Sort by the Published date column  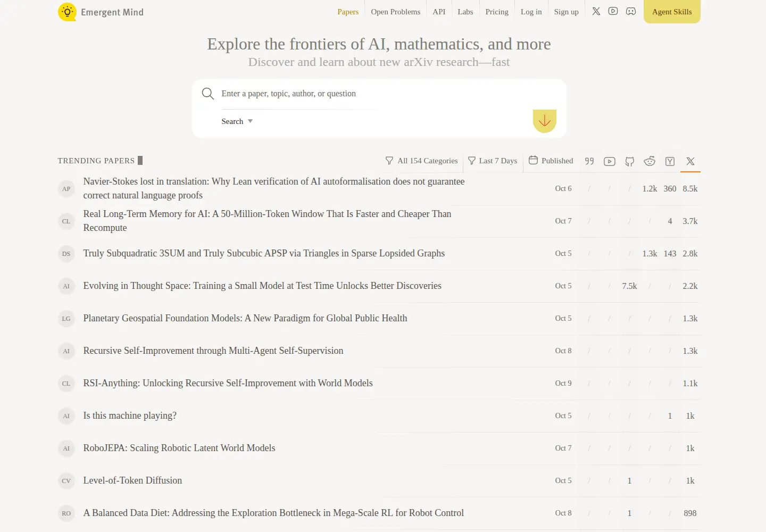coord(551,161)
